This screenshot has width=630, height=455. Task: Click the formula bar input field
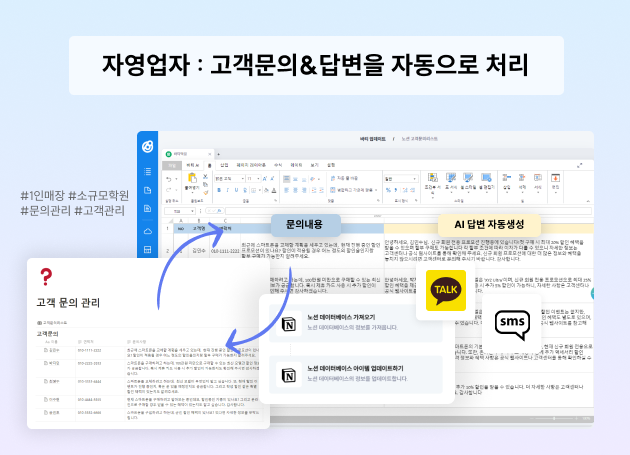[x=409, y=211]
